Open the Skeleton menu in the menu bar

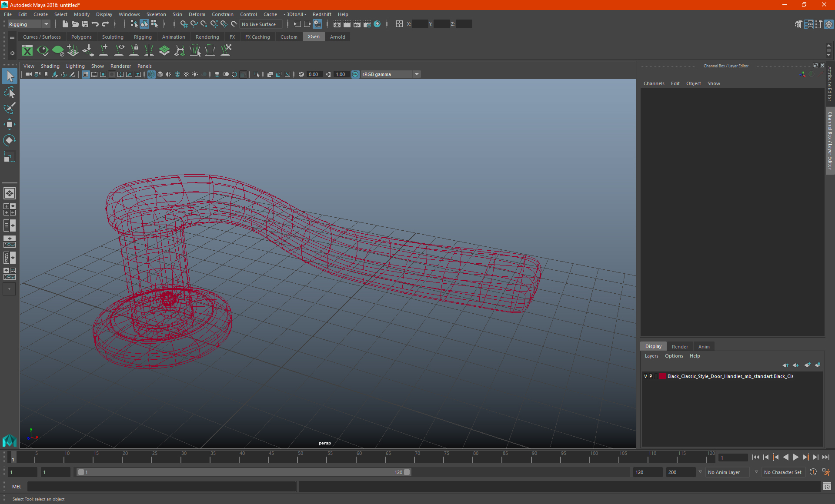pos(156,14)
